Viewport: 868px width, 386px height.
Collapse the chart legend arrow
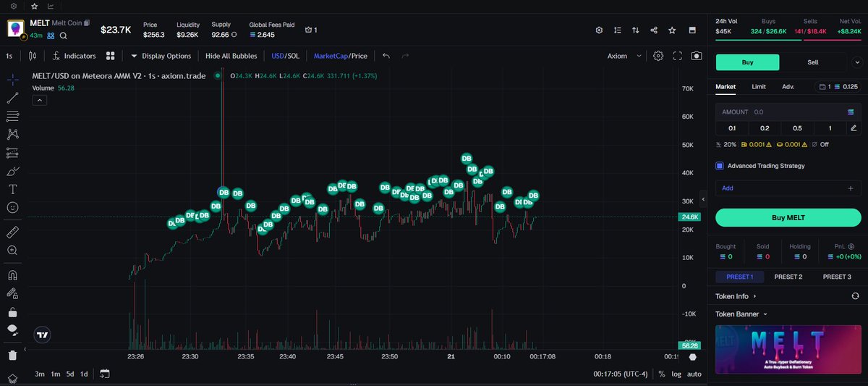click(40, 101)
